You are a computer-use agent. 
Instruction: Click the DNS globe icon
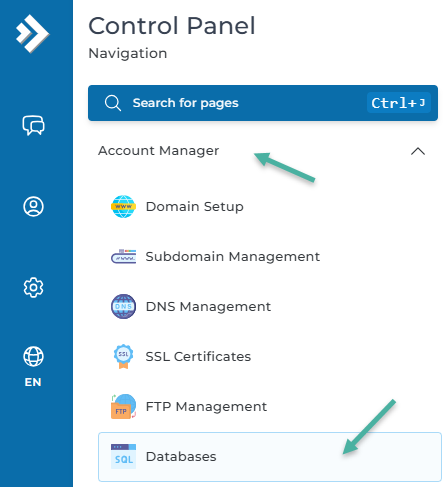pyautogui.click(x=123, y=307)
